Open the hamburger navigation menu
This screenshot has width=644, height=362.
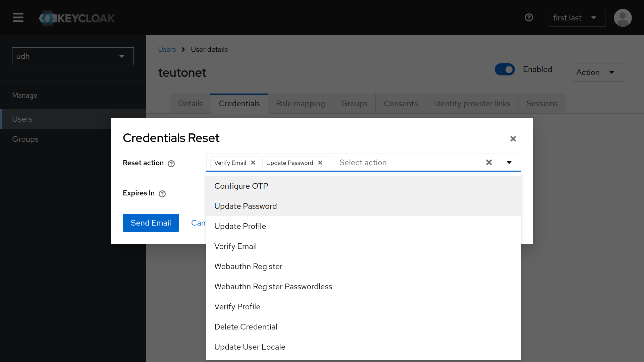(18, 17)
